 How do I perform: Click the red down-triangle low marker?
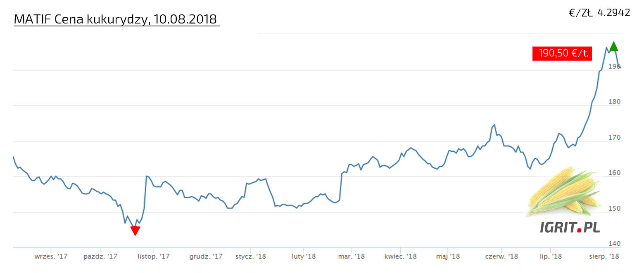135,231
